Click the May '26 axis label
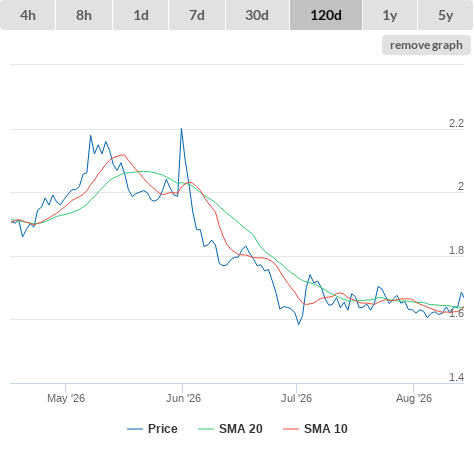This screenshot has height=455, width=474. click(66, 398)
